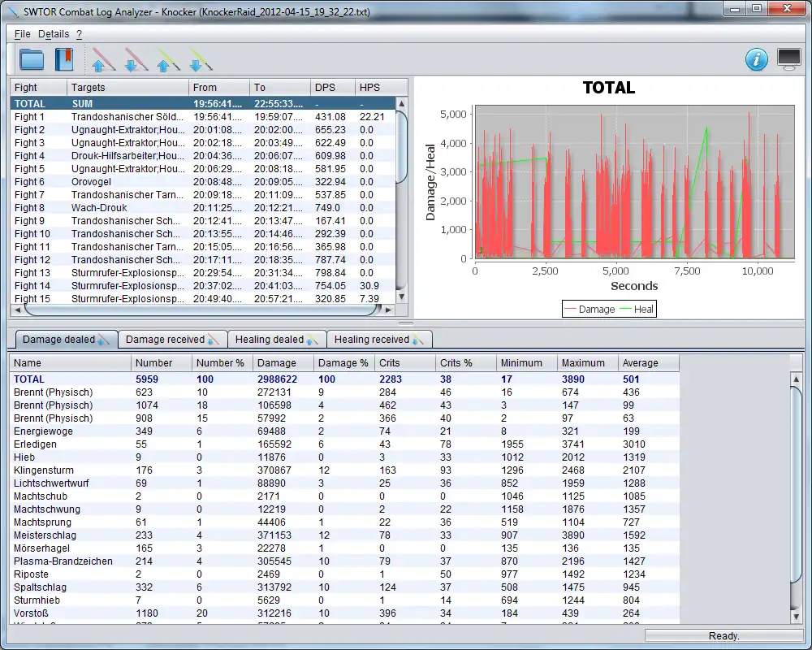Image resolution: width=812 pixels, height=650 pixels.
Task: Click the fight list horizontal scrollbar right arrow
Action: [x=388, y=310]
